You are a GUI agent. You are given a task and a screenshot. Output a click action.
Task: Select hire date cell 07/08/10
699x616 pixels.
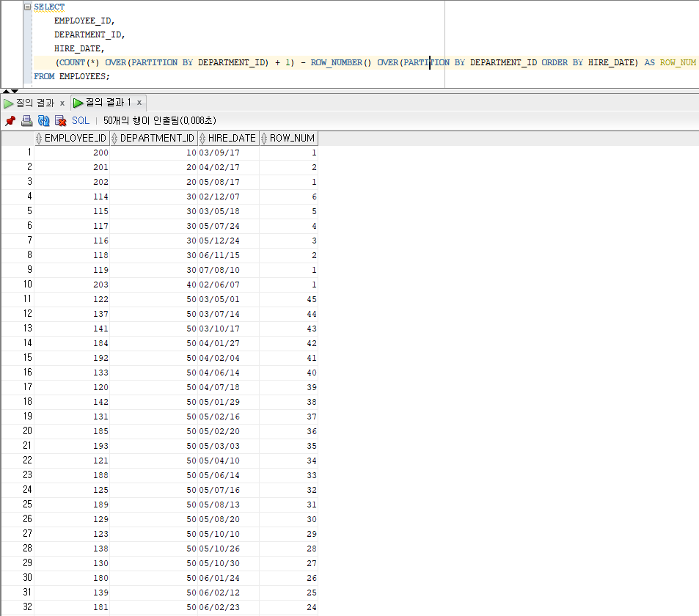coord(228,270)
